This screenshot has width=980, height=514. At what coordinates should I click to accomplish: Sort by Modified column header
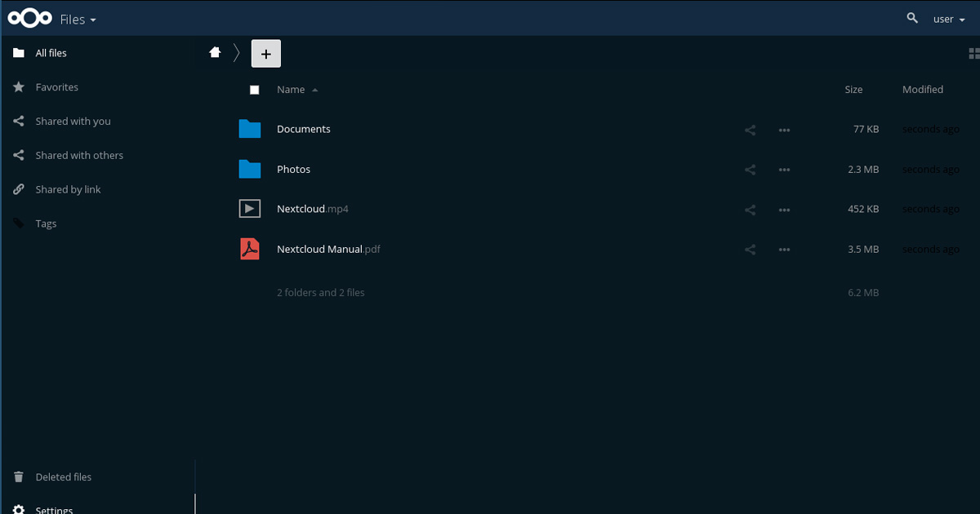[923, 90]
